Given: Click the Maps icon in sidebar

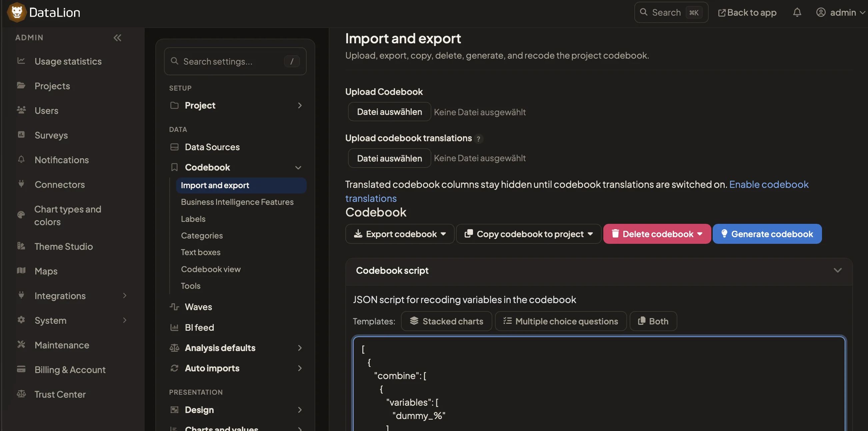Looking at the screenshot, I should click(21, 270).
